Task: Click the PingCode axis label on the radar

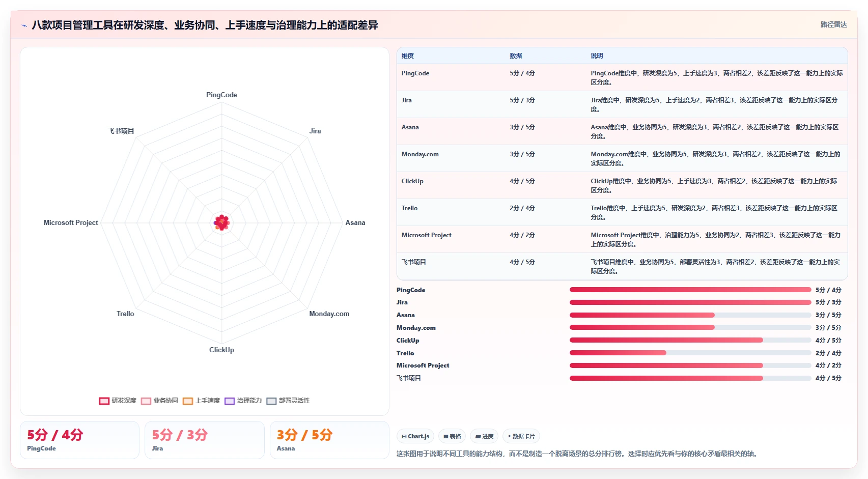Action: [221, 95]
